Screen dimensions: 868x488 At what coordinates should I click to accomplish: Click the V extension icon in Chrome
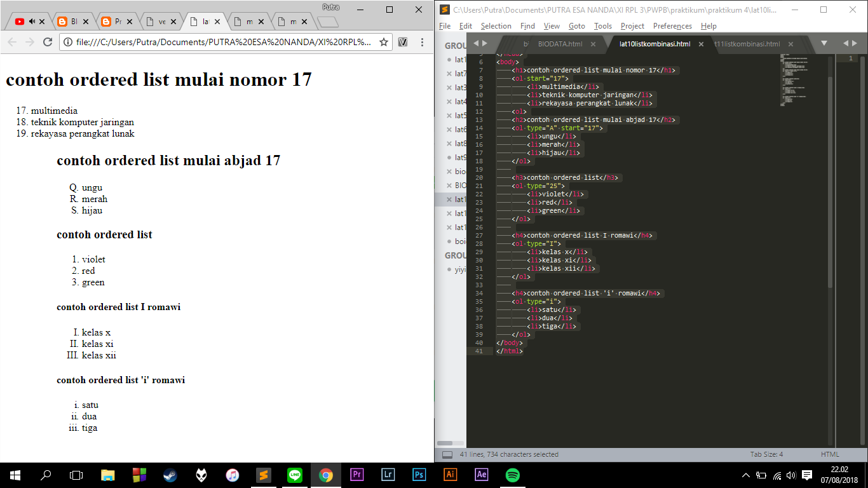click(403, 42)
